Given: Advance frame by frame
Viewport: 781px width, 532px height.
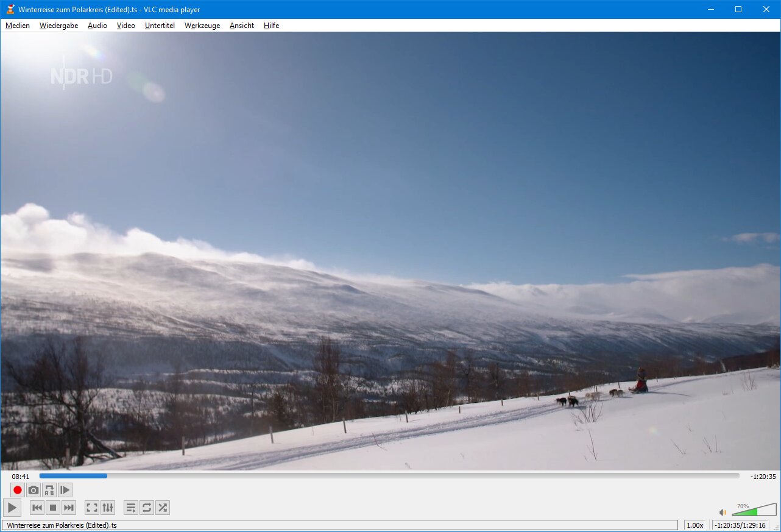Looking at the screenshot, I should tap(65, 490).
